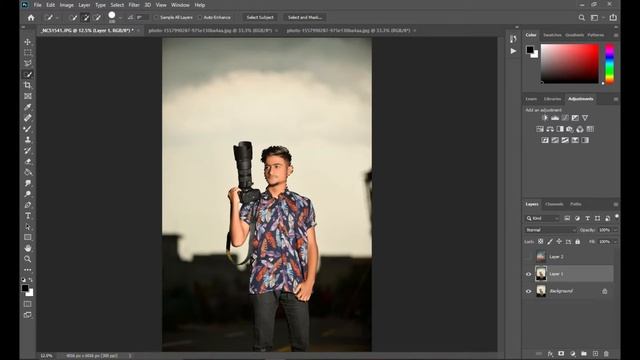
Task: Open the layer style fx menu
Action: [550, 353]
